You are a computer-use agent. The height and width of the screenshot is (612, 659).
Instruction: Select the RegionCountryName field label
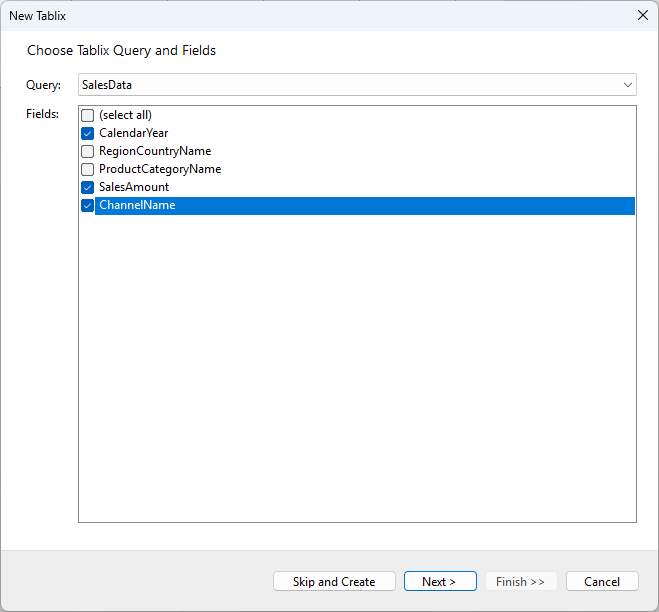click(x=155, y=151)
